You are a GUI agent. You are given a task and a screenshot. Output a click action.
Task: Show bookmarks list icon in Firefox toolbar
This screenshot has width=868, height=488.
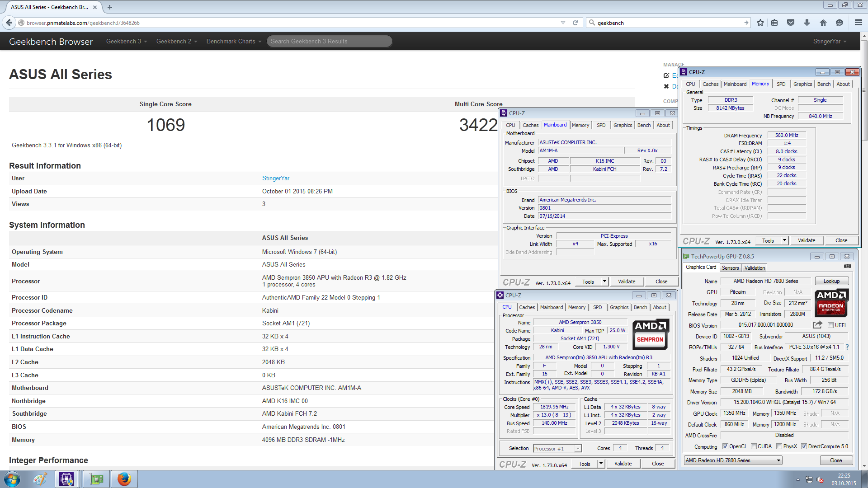[774, 23]
